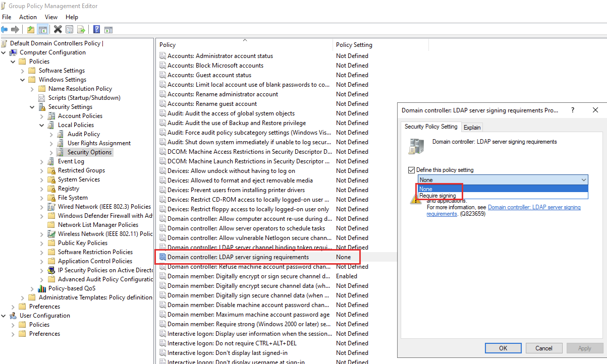Click the OK button in the properties dialog
607x364 pixels.
[x=503, y=348]
